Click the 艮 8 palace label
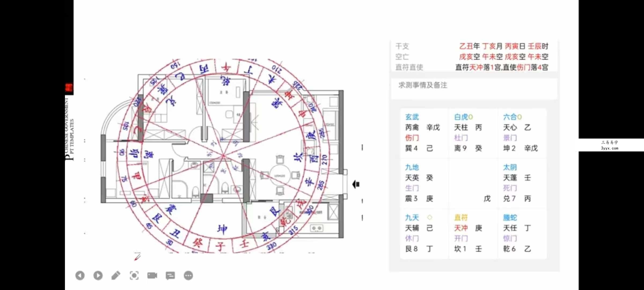The height and width of the screenshot is (290, 644). pyautogui.click(x=411, y=249)
